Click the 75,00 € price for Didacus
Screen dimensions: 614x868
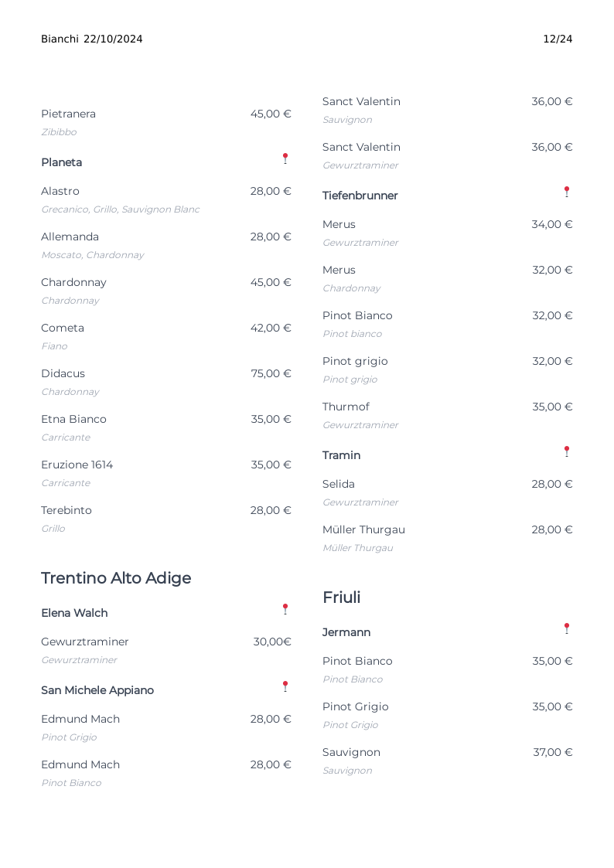click(271, 373)
